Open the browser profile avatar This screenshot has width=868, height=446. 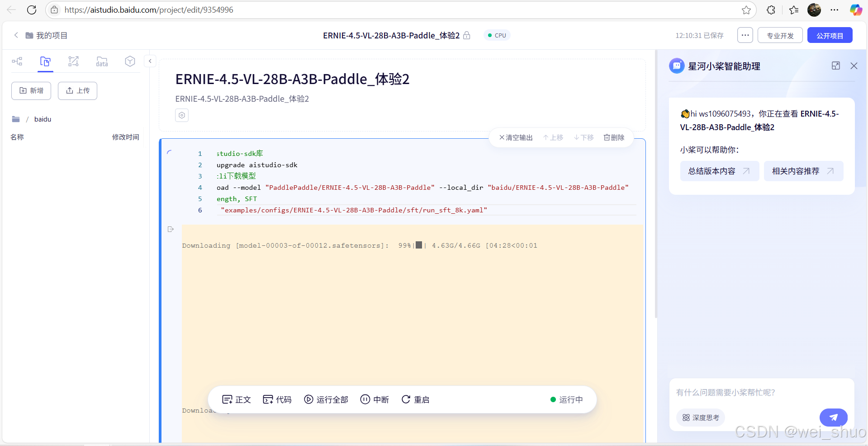pyautogui.click(x=814, y=10)
